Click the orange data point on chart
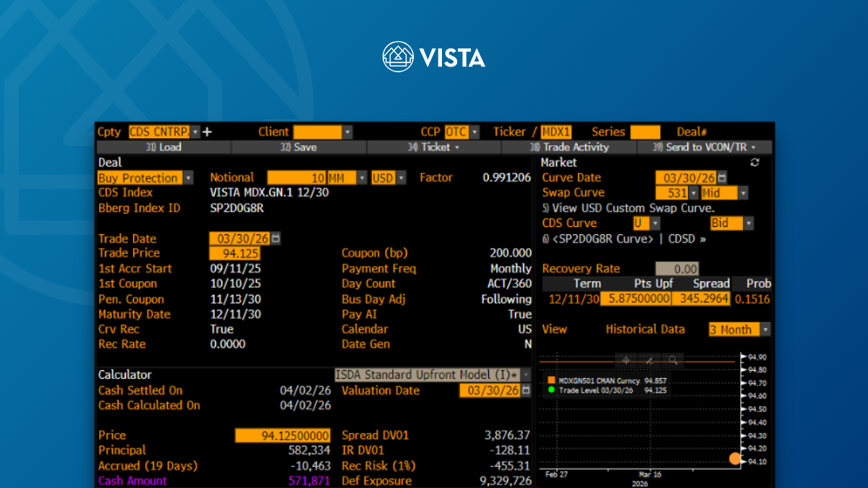This screenshot has height=488, width=868. [x=736, y=458]
